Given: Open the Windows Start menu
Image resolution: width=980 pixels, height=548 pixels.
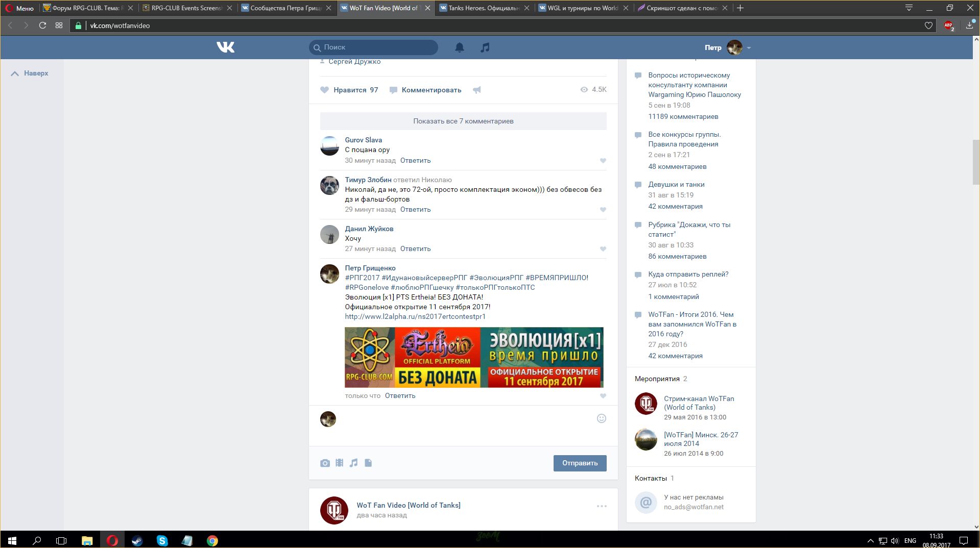Looking at the screenshot, I should coord(12,540).
